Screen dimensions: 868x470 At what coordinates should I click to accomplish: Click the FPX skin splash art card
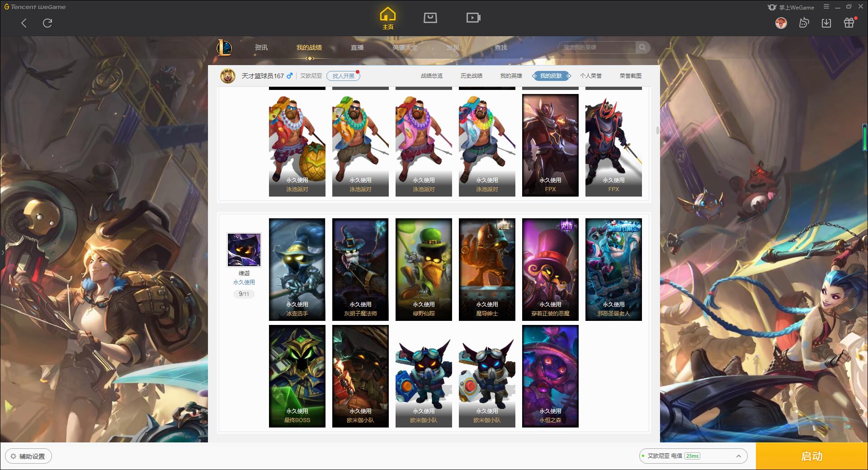click(x=550, y=145)
